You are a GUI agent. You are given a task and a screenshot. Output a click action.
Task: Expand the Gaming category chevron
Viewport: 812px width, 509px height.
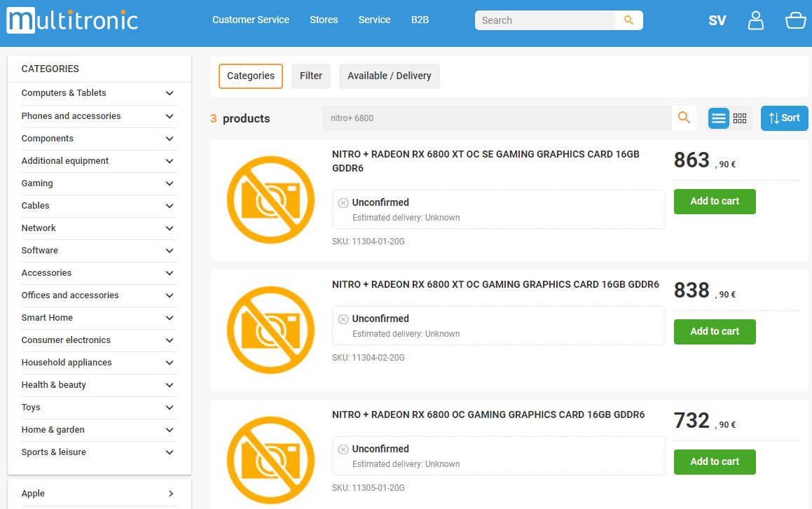click(170, 183)
